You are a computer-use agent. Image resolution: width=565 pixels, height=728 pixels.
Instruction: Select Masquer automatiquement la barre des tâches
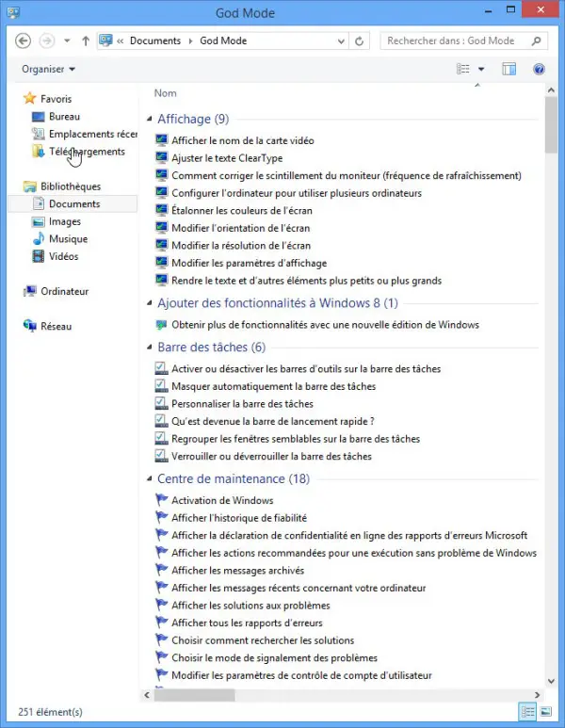click(x=273, y=386)
